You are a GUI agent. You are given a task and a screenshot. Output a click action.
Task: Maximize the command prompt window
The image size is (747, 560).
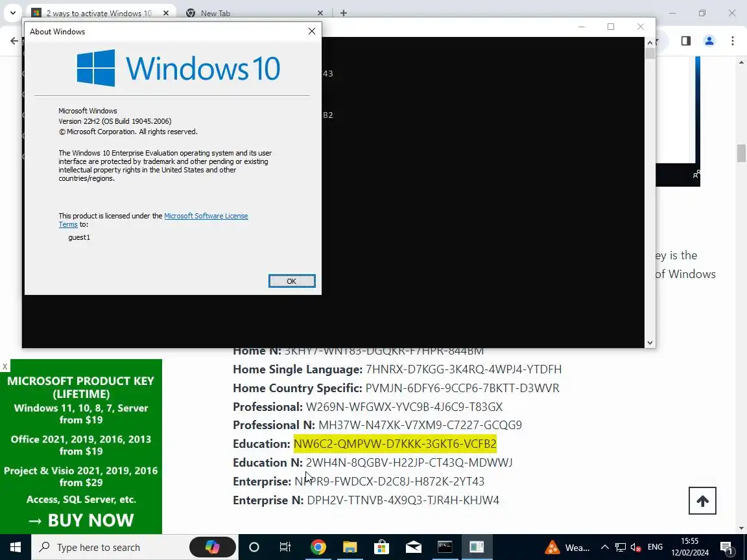pos(611,27)
